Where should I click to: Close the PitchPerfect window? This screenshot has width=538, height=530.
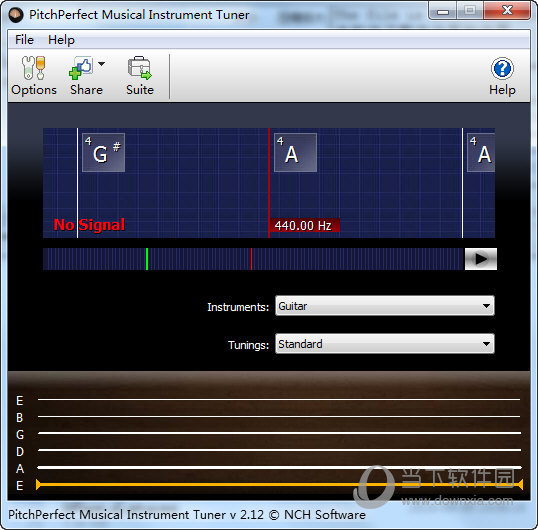[507, 10]
